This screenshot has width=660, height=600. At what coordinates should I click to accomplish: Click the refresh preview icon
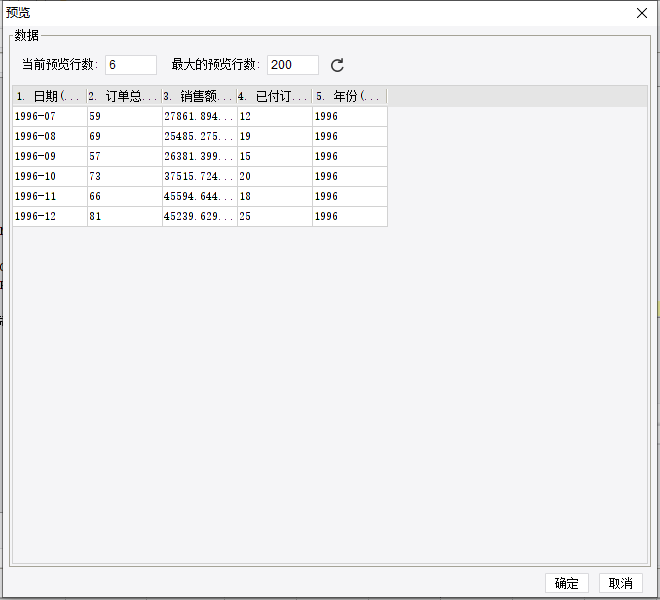pyautogui.click(x=337, y=65)
